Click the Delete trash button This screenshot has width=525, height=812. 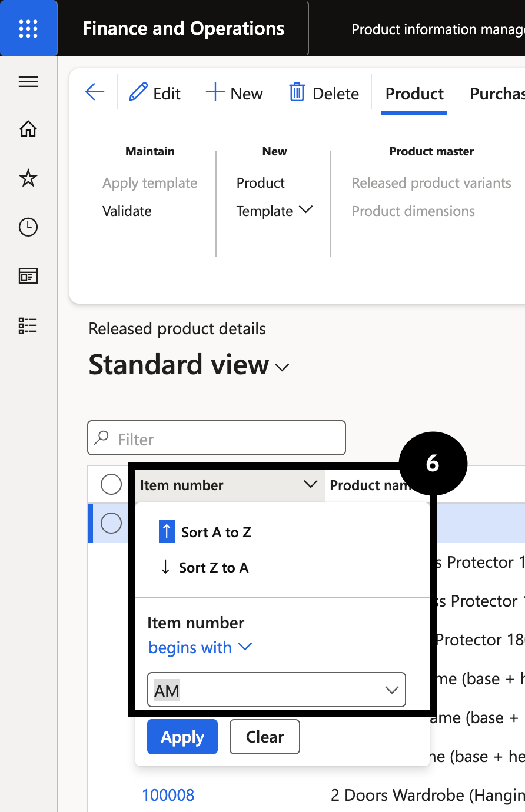coord(324,94)
